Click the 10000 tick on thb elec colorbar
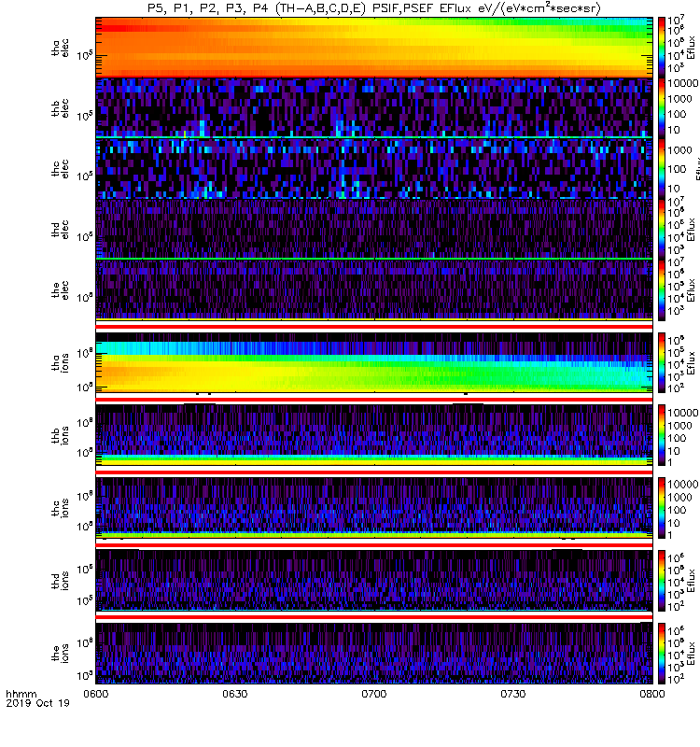This screenshot has height=747, width=700. 682,83
